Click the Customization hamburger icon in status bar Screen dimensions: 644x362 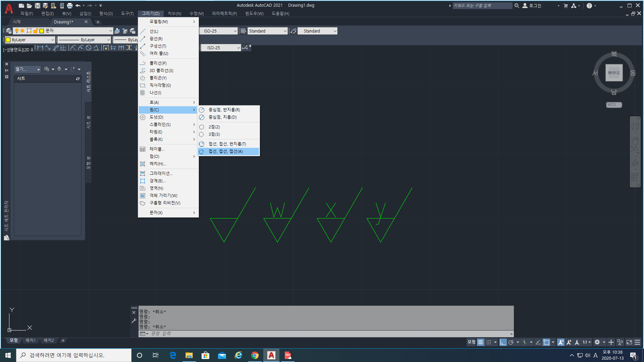pyautogui.click(x=637, y=342)
